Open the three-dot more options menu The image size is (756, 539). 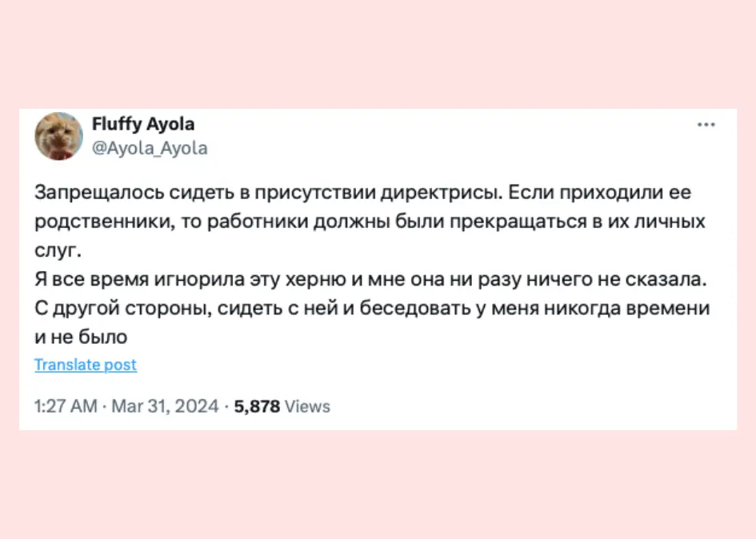706,125
